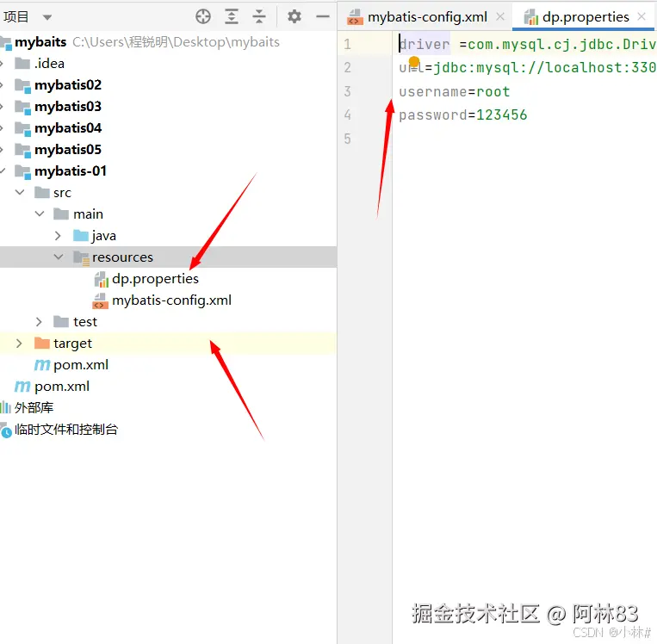
Task: Click the dp.properties tab file icon
Action: 531,17
